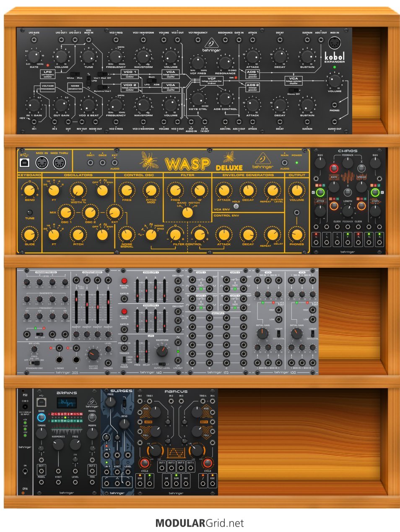Image resolution: width=400 pixels, height=532 pixels.
Task: Toggle the Kobol Synchro/Vco1 switch
Action: point(102,88)
